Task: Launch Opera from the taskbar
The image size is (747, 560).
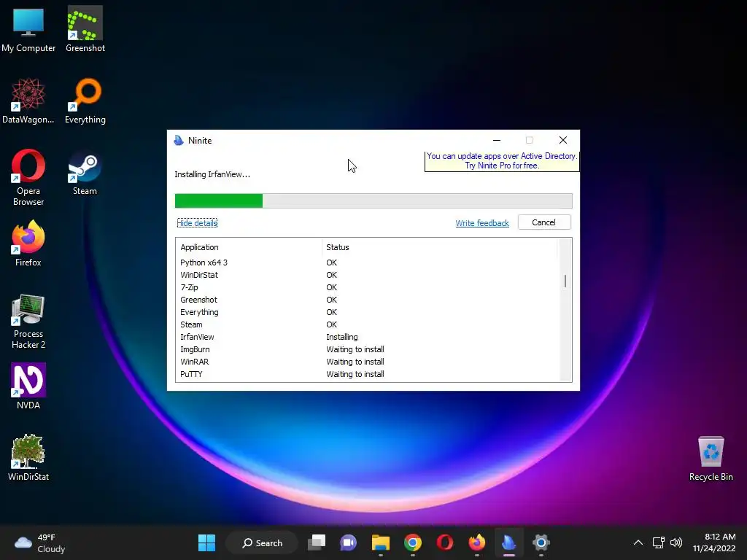Action: click(x=444, y=542)
